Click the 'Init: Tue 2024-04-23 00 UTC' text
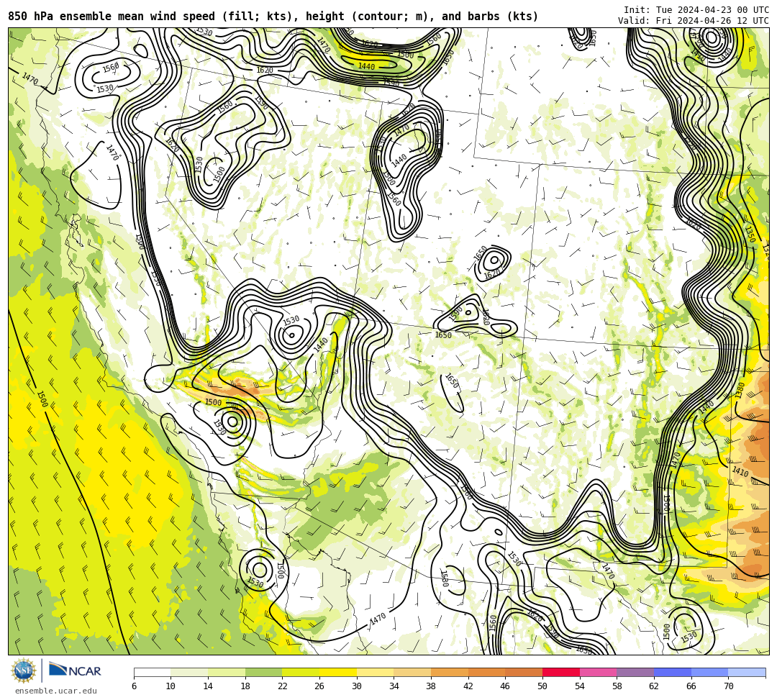Viewport: 777px width, 700px height. click(696, 10)
